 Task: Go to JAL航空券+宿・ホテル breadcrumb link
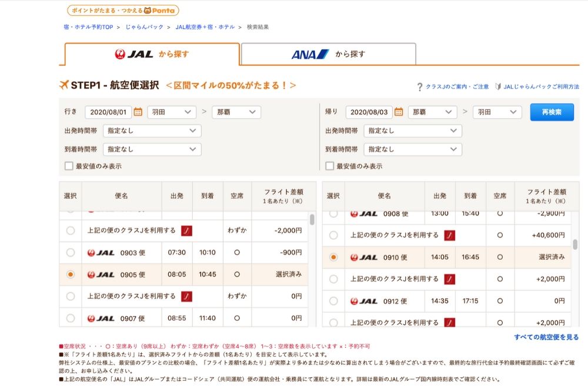pos(205,27)
